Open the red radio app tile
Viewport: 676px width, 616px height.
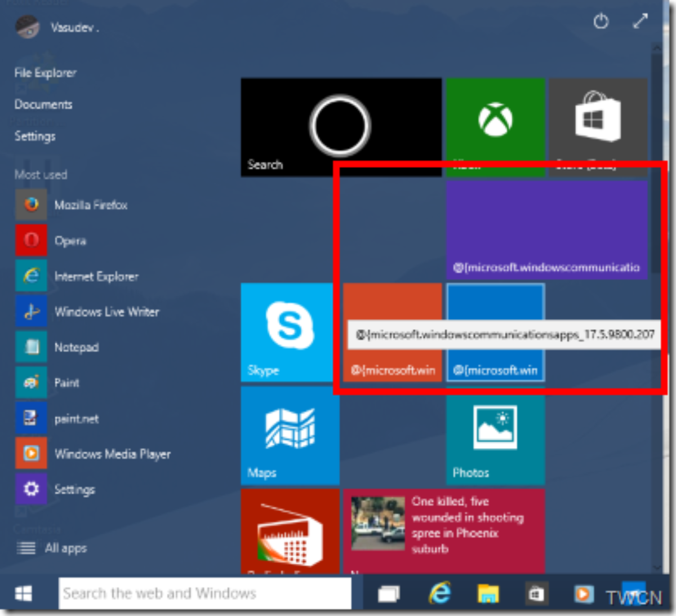coord(290,531)
